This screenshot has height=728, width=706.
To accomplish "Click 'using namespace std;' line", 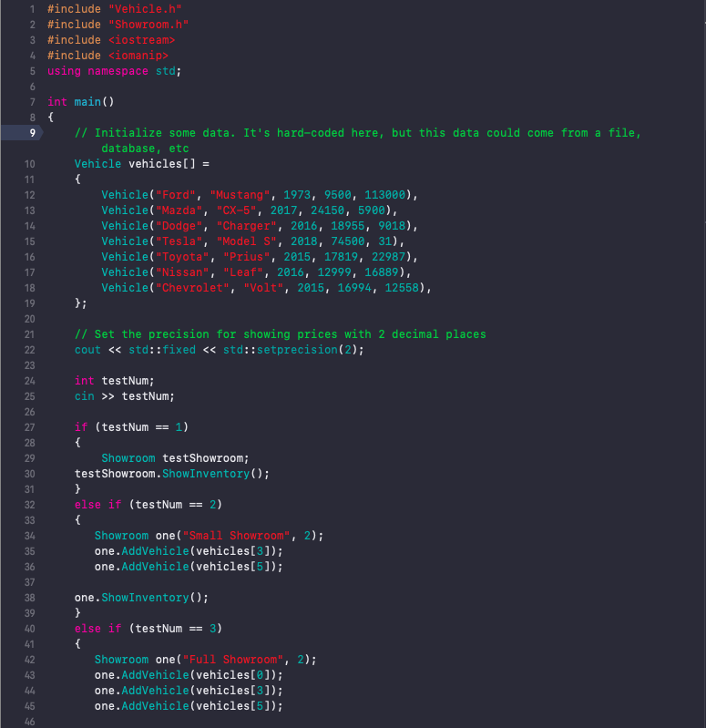I will click(x=114, y=71).
